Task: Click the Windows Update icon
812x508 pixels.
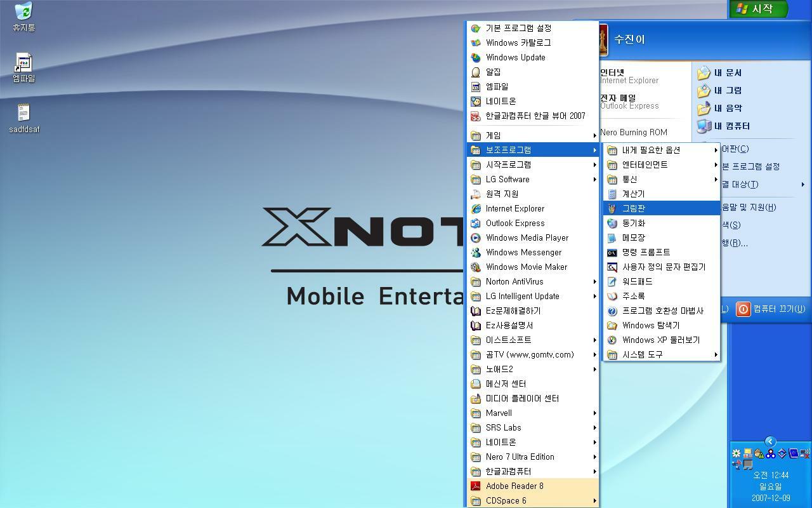Action: pyautogui.click(x=476, y=57)
